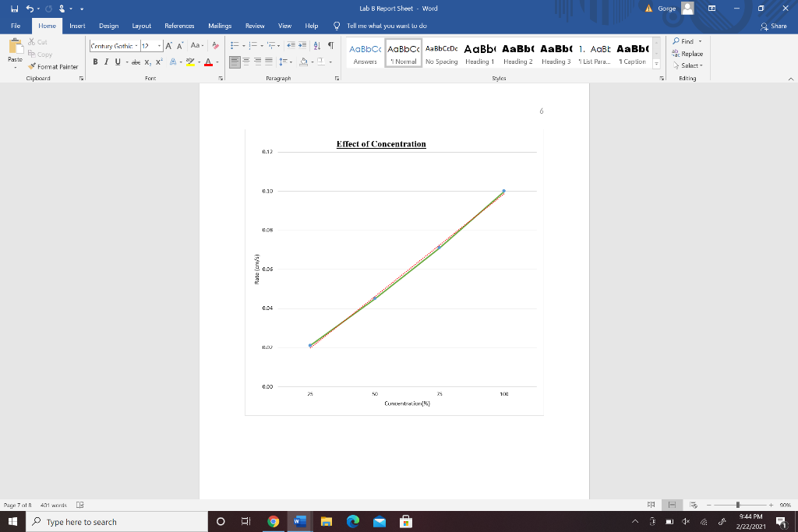Toggle center paragraph alignment
Viewport: 798px width, 532px height.
tap(245, 62)
